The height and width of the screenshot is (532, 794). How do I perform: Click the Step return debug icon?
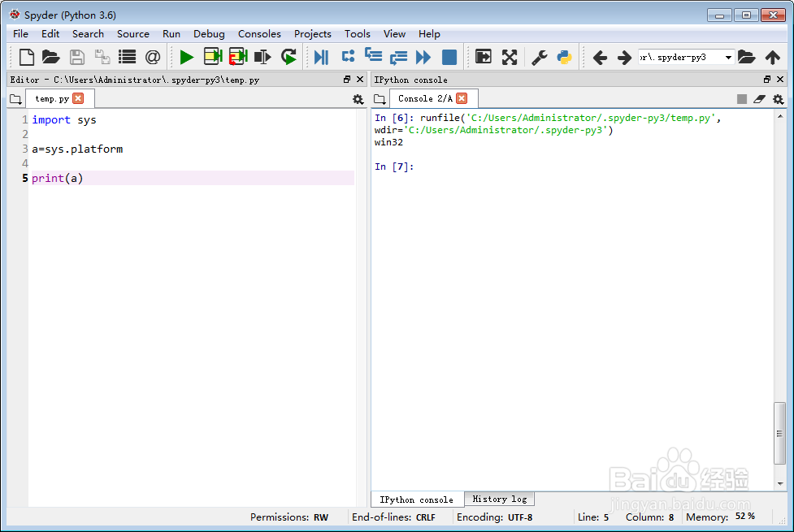point(398,57)
